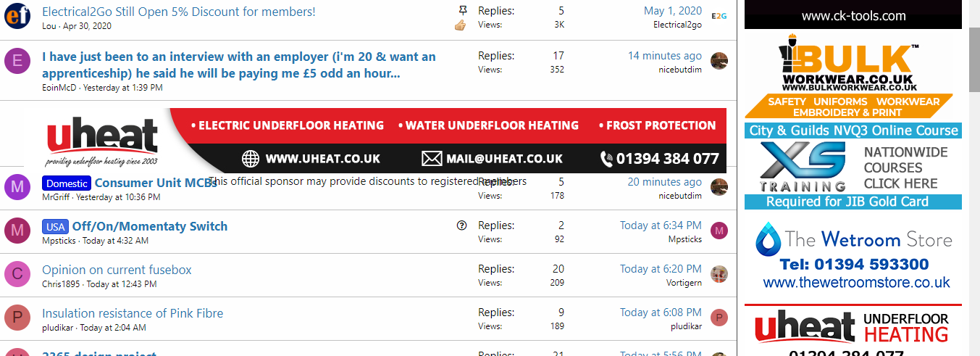This screenshot has height=356, width=980.
Task: Filter by the USA thread prefix
Action: [x=56, y=226]
